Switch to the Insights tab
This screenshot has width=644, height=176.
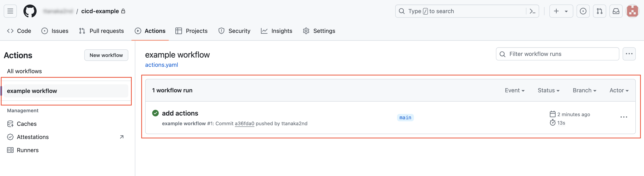(x=277, y=31)
